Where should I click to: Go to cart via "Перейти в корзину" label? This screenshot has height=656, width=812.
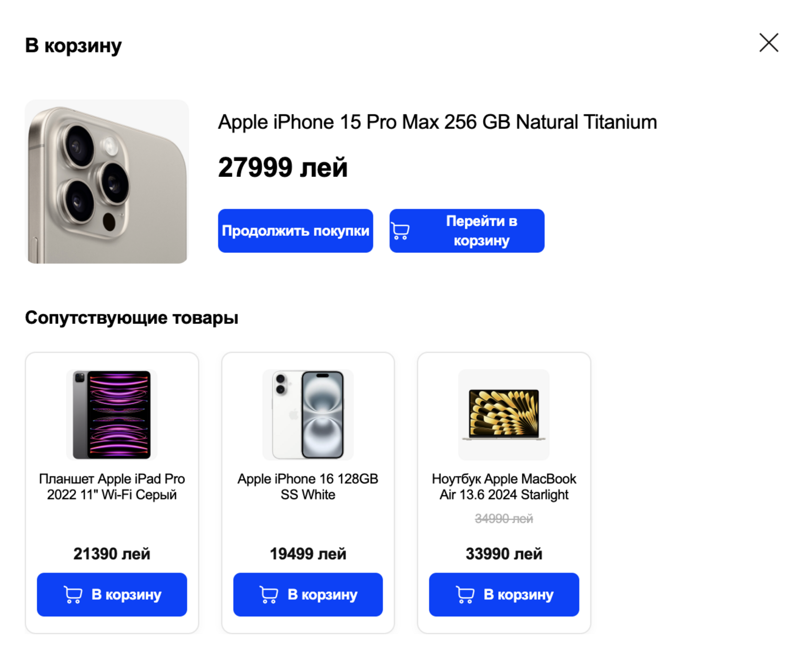tap(481, 231)
